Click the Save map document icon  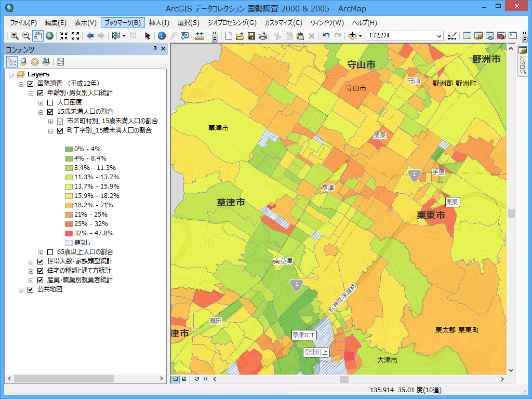[251, 36]
